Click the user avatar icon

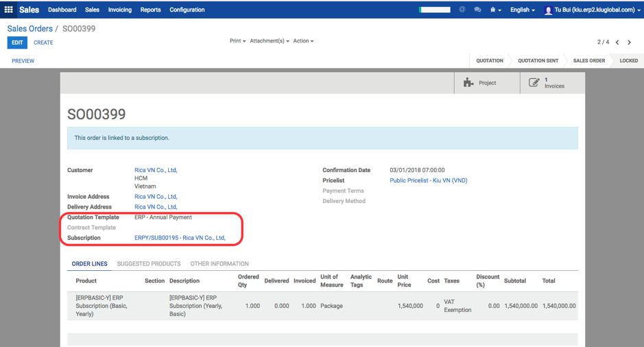click(548, 10)
